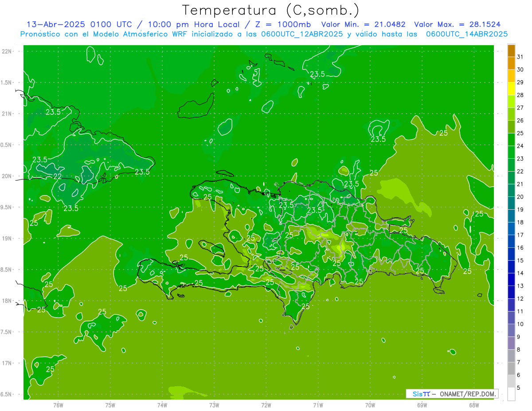Click the dark orange top swatch of scale
The image size is (532, 411).
click(511, 51)
